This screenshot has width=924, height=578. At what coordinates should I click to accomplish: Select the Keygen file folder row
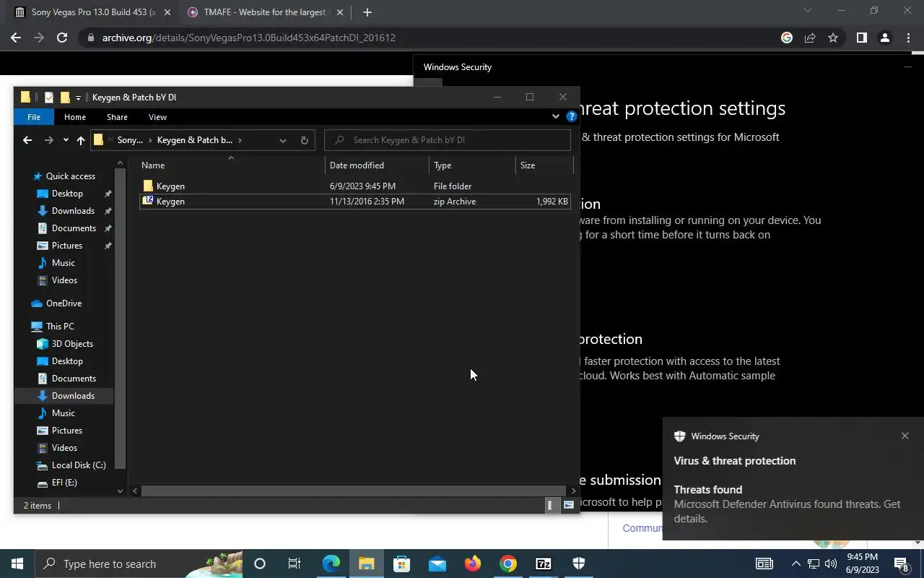[355, 186]
